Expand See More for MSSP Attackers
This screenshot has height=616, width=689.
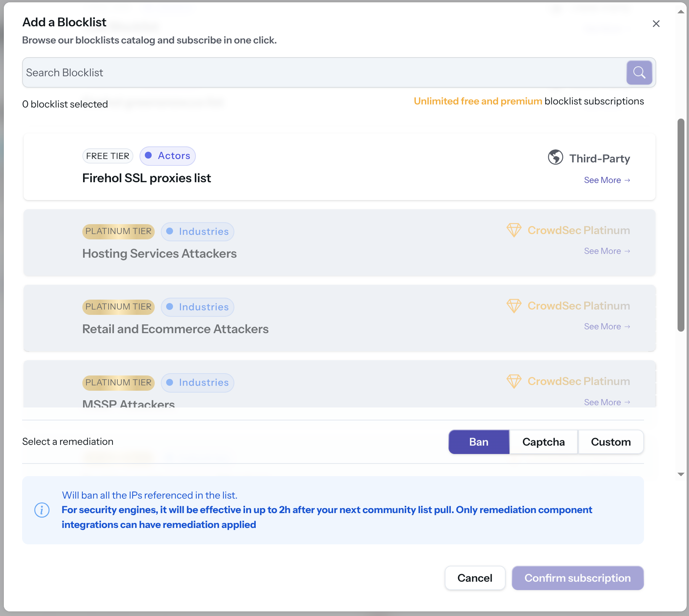(x=606, y=402)
